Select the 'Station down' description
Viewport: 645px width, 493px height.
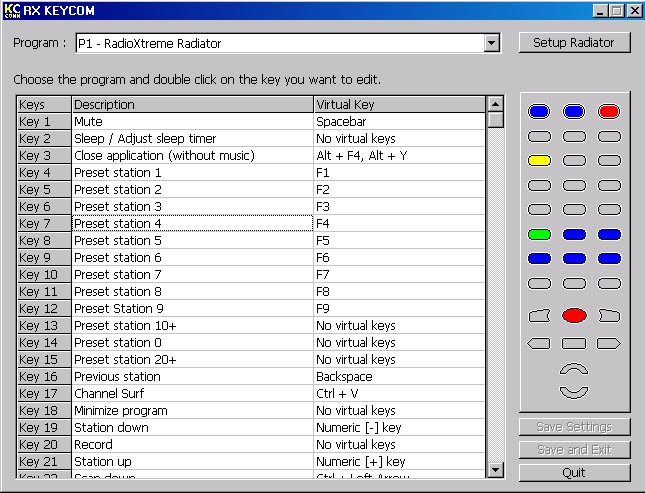tap(193, 428)
